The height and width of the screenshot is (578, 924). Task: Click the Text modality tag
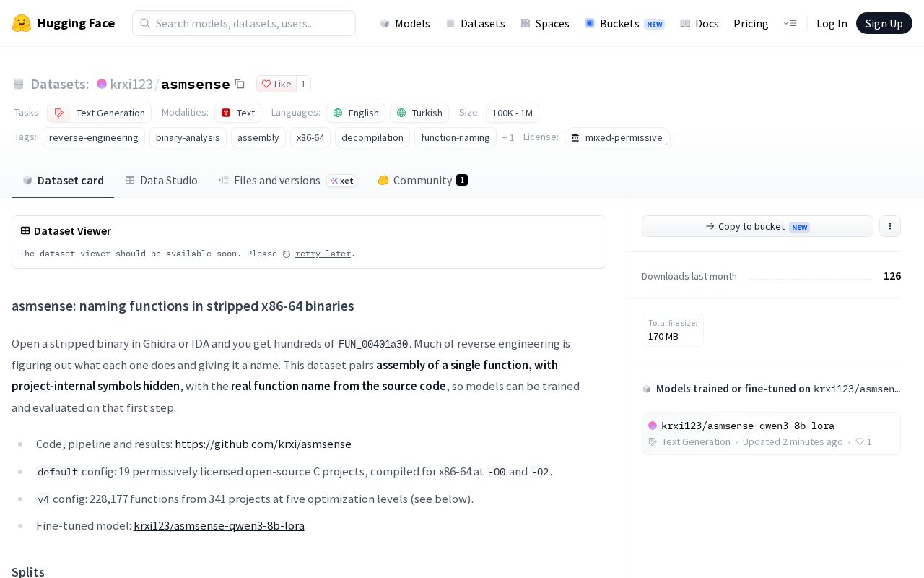pos(237,113)
